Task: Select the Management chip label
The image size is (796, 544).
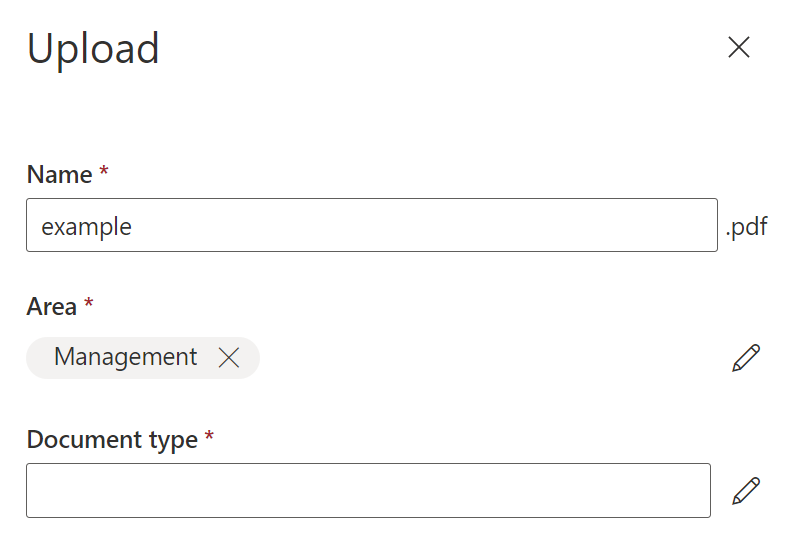Action: pyautogui.click(x=126, y=357)
